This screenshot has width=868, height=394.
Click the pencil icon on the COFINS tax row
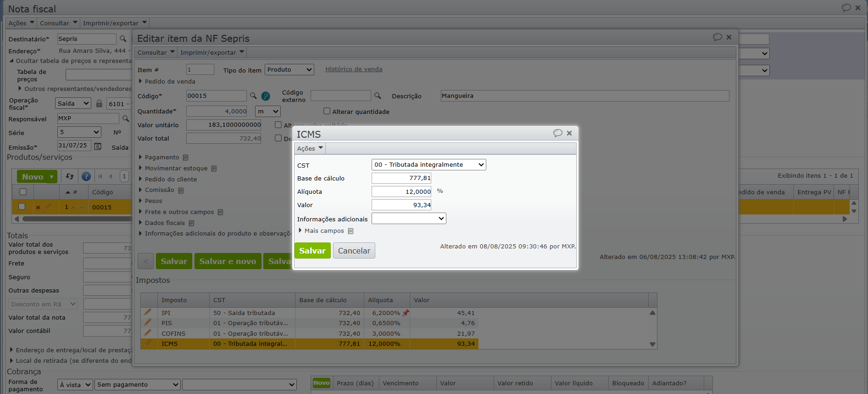pyautogui.click(x=147, y=333)
